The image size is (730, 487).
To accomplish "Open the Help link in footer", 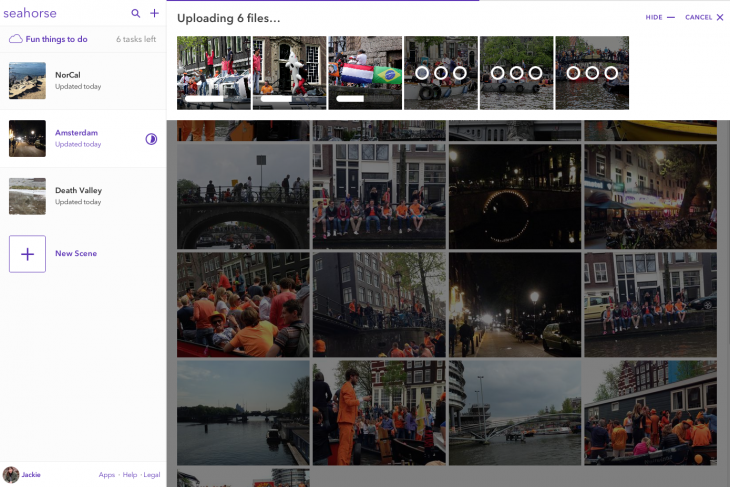I will coord(130,475).
